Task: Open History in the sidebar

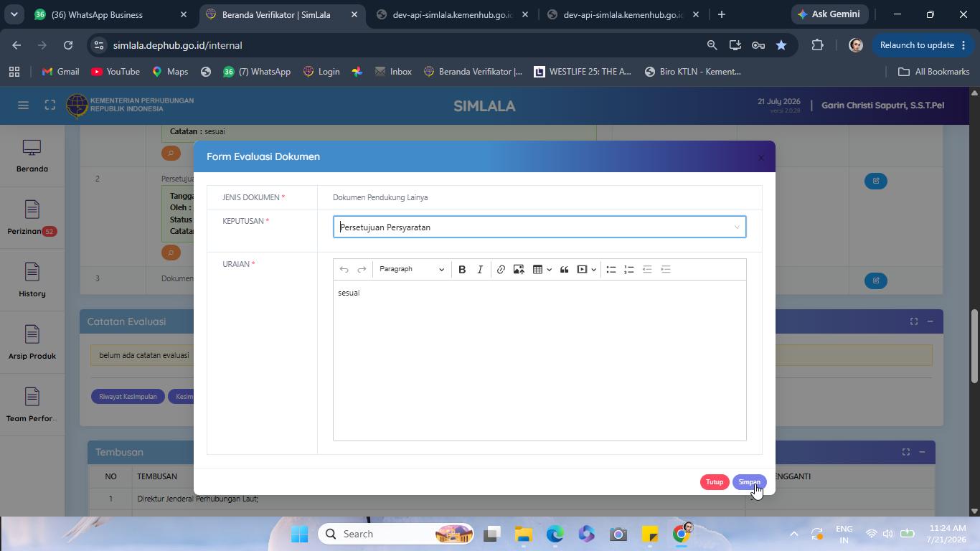Action: [32, 281]
